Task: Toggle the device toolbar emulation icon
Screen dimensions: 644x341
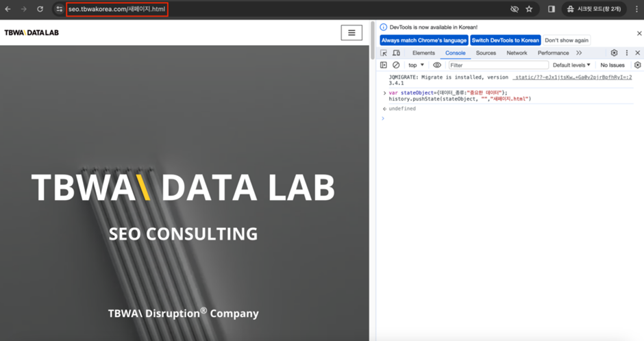Action: [x=396, y=53]
